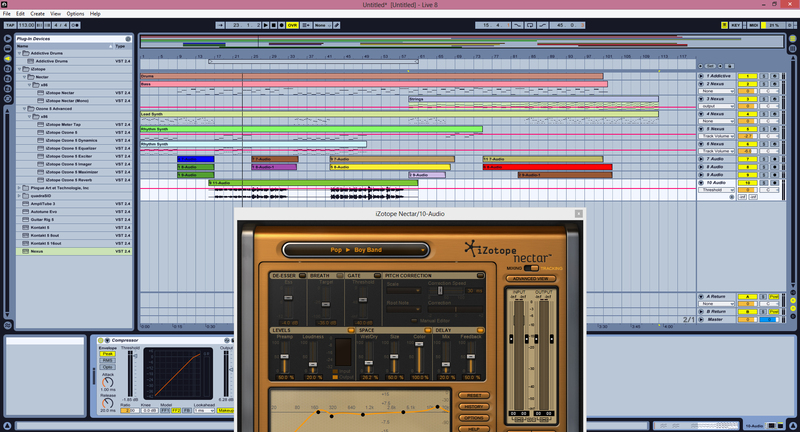Image resolution: width=800 pixels, height=432 pixels.
Task: Toggle Computer MIDI Keyboard icon left of KEY
Action: click(724, 25)
